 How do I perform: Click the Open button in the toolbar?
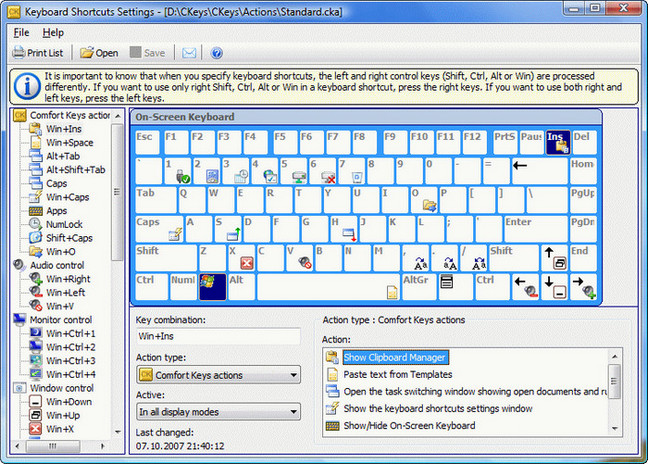click(99, 53)
